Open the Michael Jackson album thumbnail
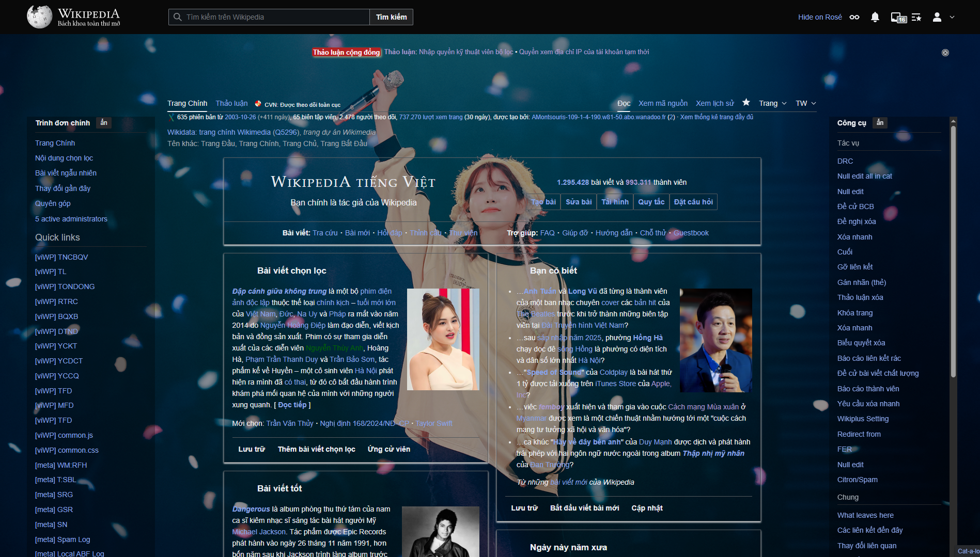The width and height of the screenshot is (980, 557). click(x=441, y=532)
